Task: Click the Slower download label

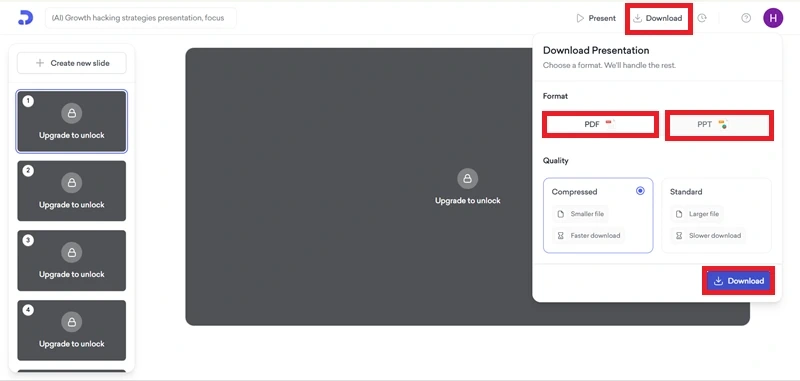Action: pos(715,236)
